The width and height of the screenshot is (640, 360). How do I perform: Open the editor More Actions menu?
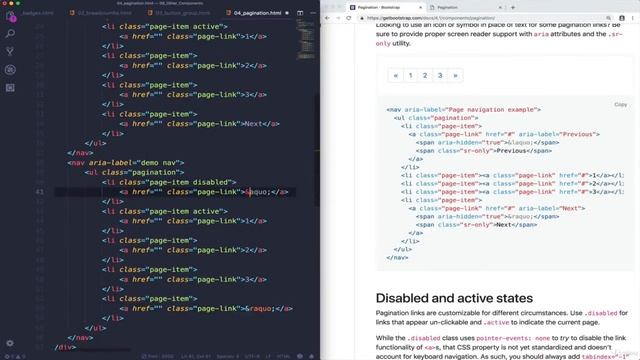313,13
